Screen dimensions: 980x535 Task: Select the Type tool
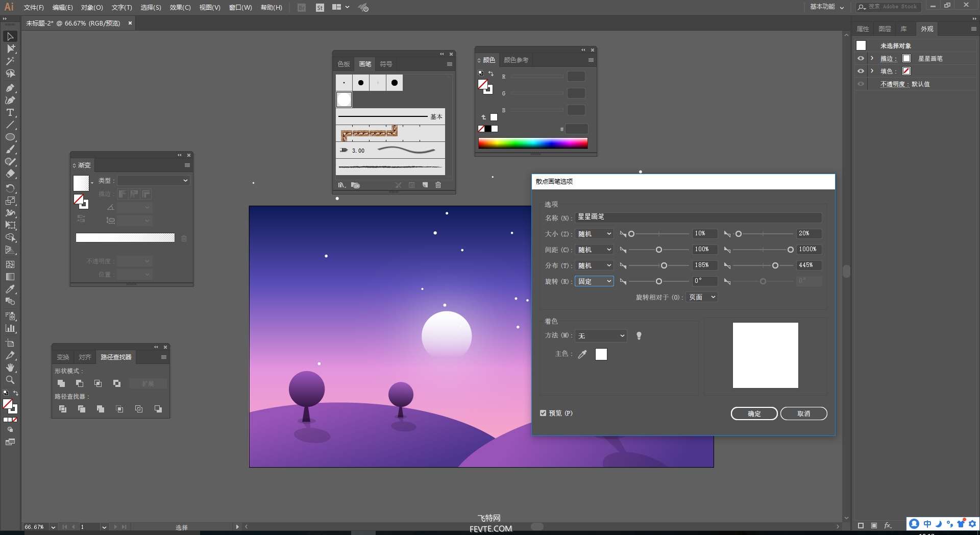tap(10, 112)
